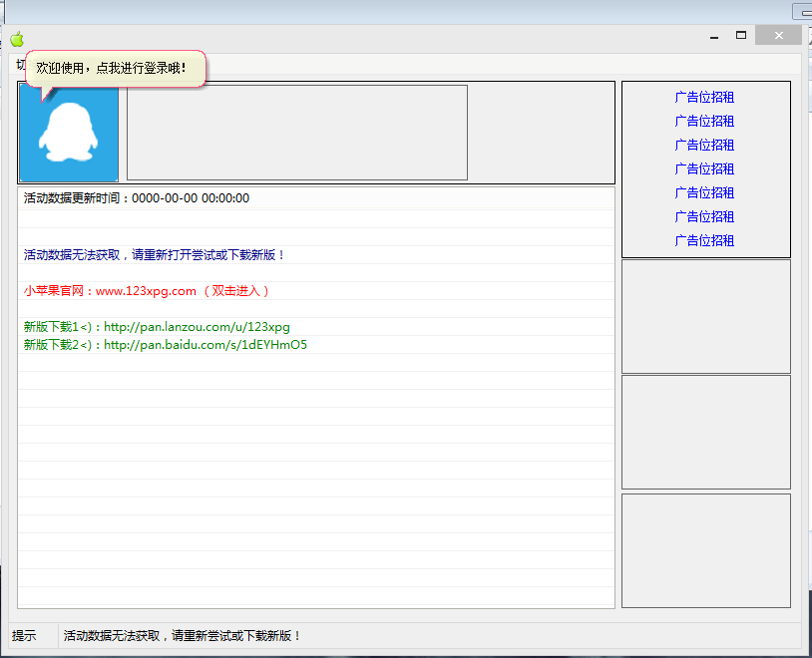Screen dimensions: 812x658
Task: Select the 新版下载2 baidu pan download row
Action: pos(316,345)
